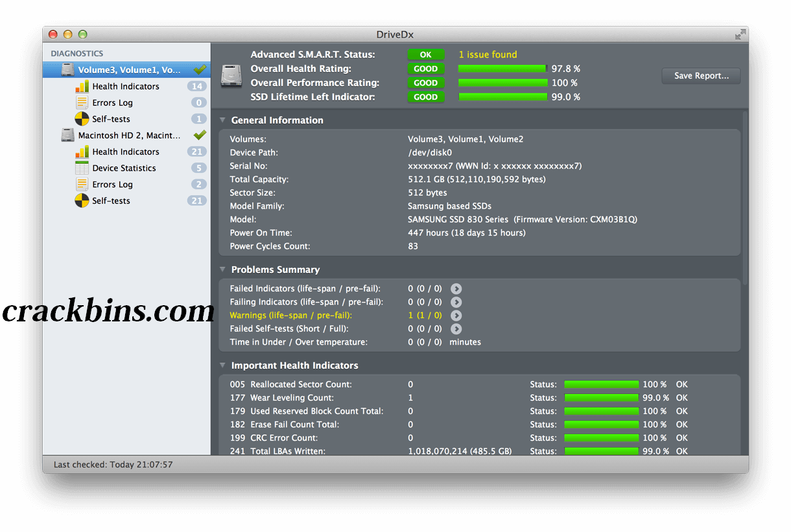Screen dimensions: 791x532
Task: Open details arrow next to Warnings row
Action: tap(456, 316)
